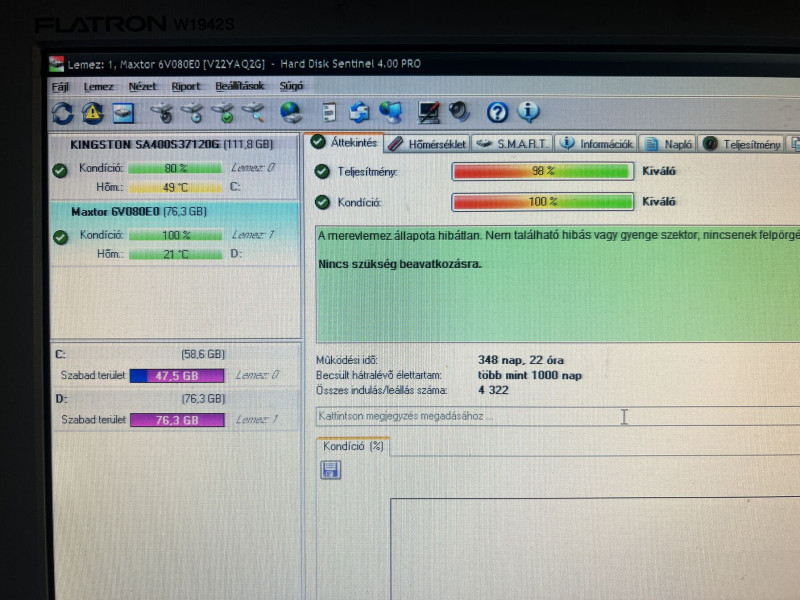Open the Riport menu

click(186, 87)
